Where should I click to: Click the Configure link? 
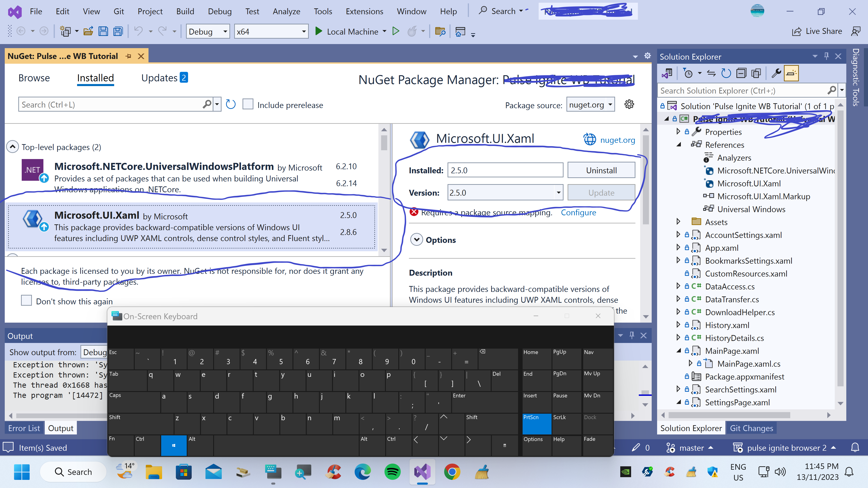pyautogui.click(x=578, y=213)
